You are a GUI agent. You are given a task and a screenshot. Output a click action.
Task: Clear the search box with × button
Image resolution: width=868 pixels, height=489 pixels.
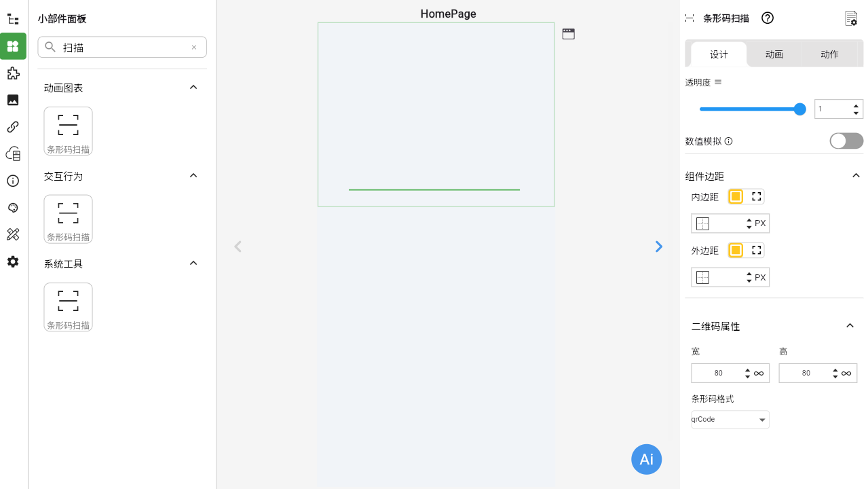tap(194, 48)
